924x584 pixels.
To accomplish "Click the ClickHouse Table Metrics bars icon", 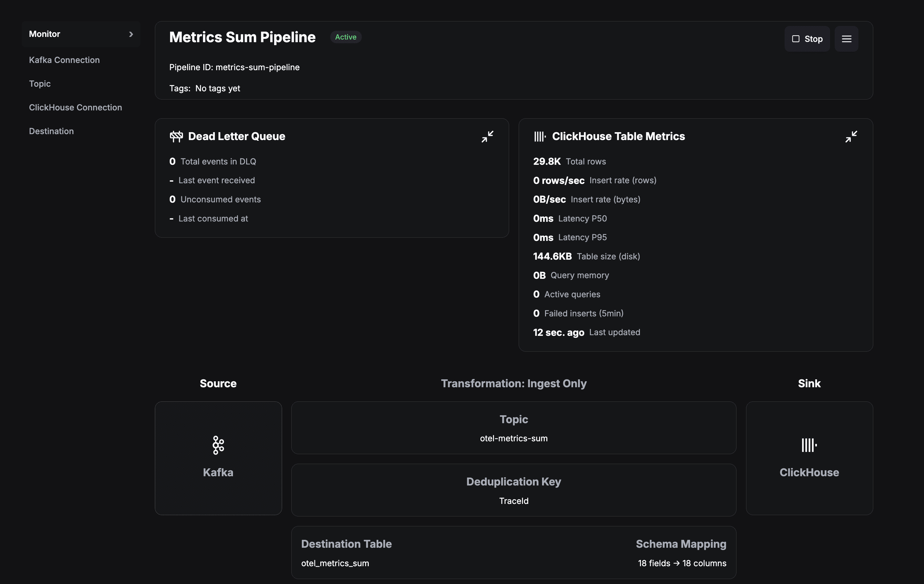I will pyautogui.click(x=539, y=136).
